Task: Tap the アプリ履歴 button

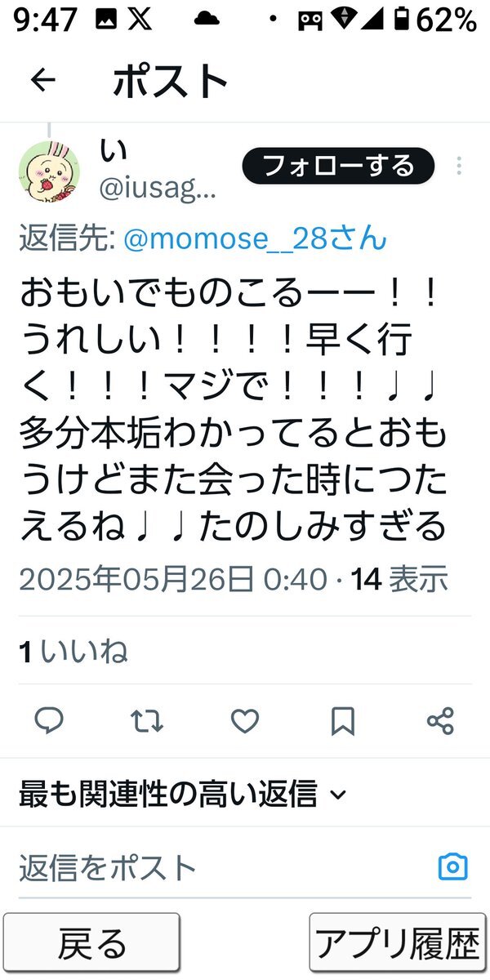Action: point(398,942)
